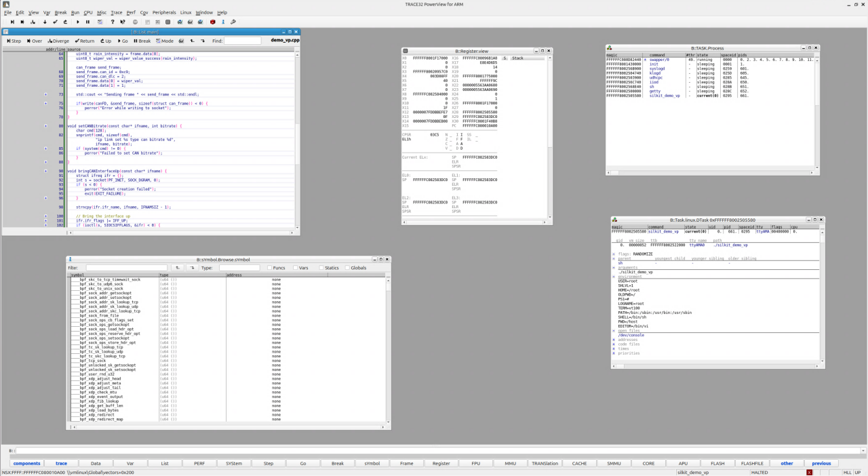Select silkit_demo_vp row in TASK.Process window

710,96
